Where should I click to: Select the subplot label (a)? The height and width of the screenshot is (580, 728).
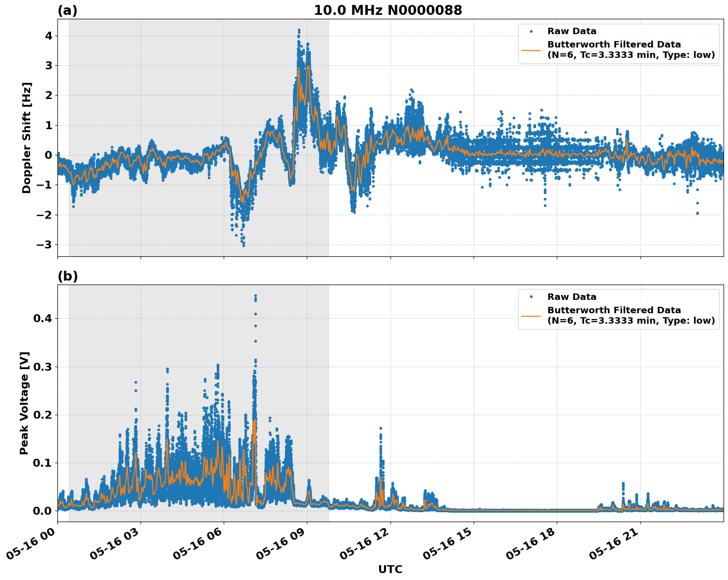coord(68,9)
